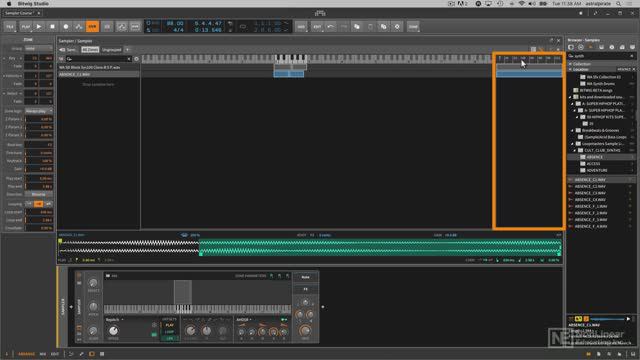Image resolution: width=640 pixels, height=360 pixels.
Task: Stop the transport playback
Action: click(x=52, y=27)
